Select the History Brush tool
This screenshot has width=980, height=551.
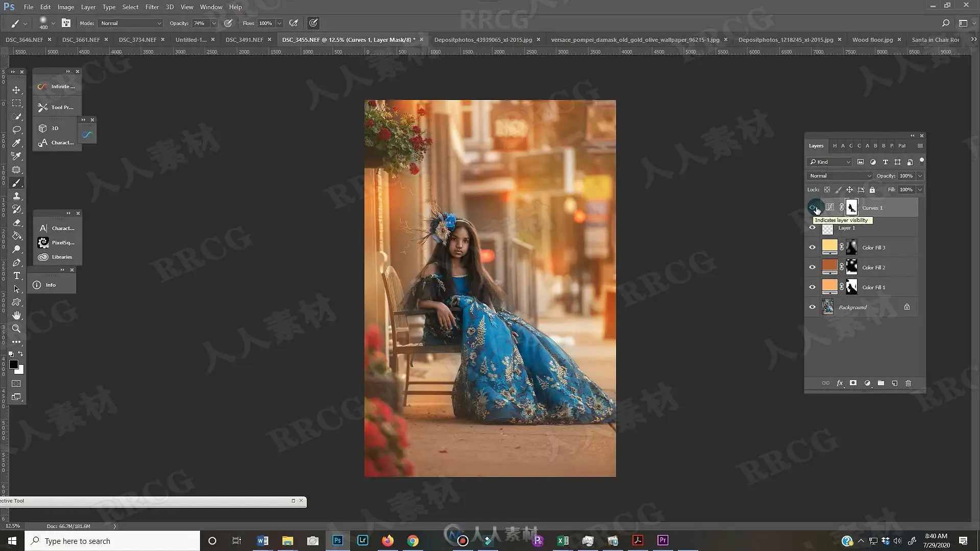click(16, 209)
